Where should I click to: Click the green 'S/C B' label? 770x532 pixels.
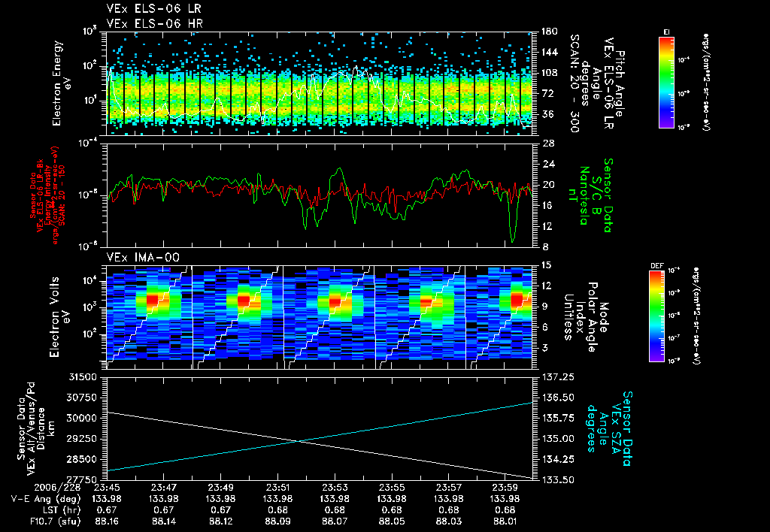(x=596, y=195)
